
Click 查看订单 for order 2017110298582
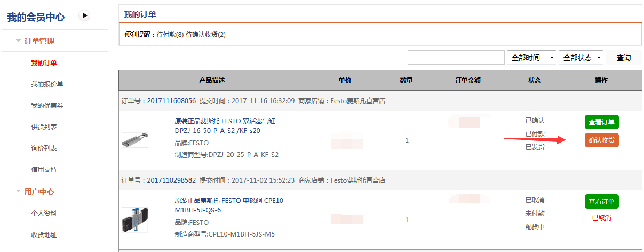click(x=601, y=202)
